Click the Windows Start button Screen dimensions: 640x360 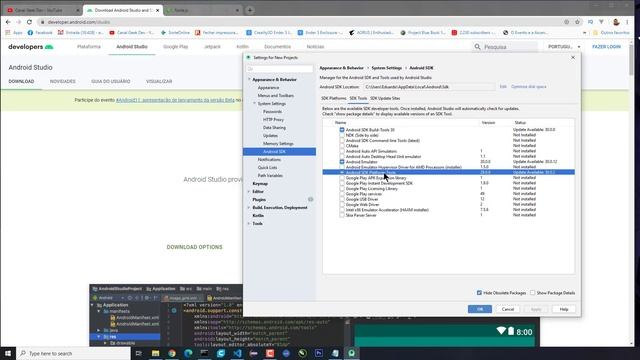8,353
